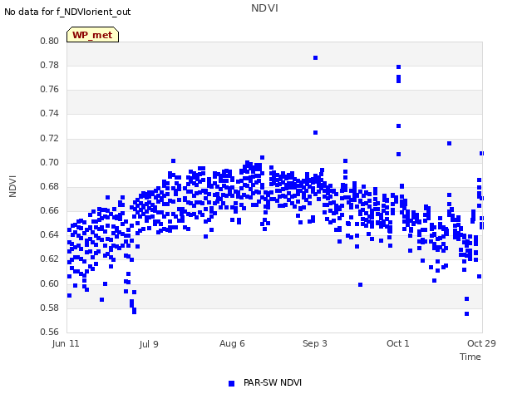Click the highest outlier point near 0.79

pyautogui.click(x=316, y=58)
